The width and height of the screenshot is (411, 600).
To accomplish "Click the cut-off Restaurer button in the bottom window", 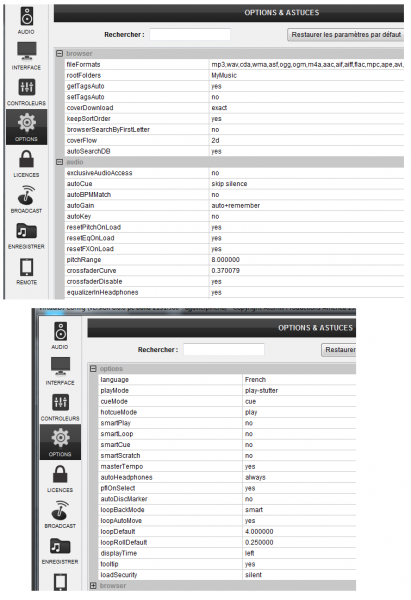I will click(x=338, y=350).
